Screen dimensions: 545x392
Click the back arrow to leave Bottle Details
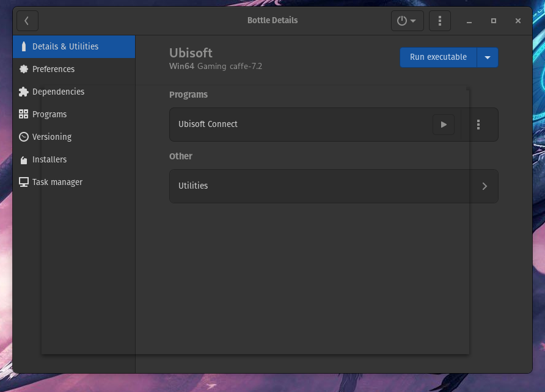click(x=27, y=20)
